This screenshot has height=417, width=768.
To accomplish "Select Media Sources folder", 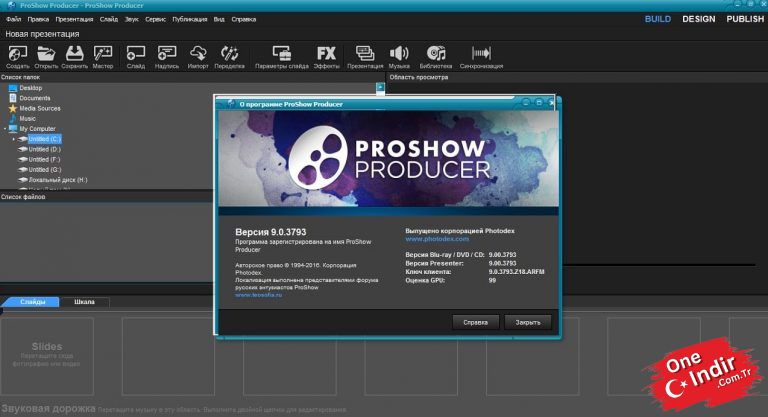I will pyautogui.click(x=40, y=108).
